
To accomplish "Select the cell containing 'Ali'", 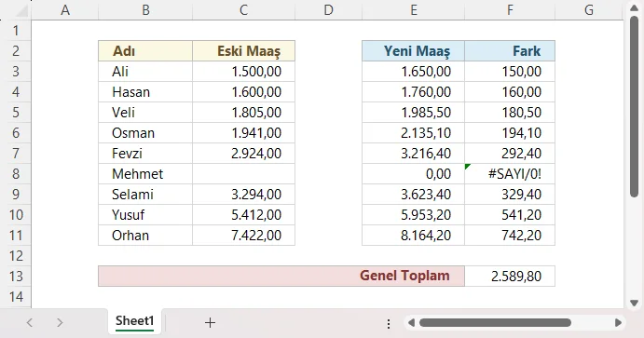I will [x=145, y=72].
